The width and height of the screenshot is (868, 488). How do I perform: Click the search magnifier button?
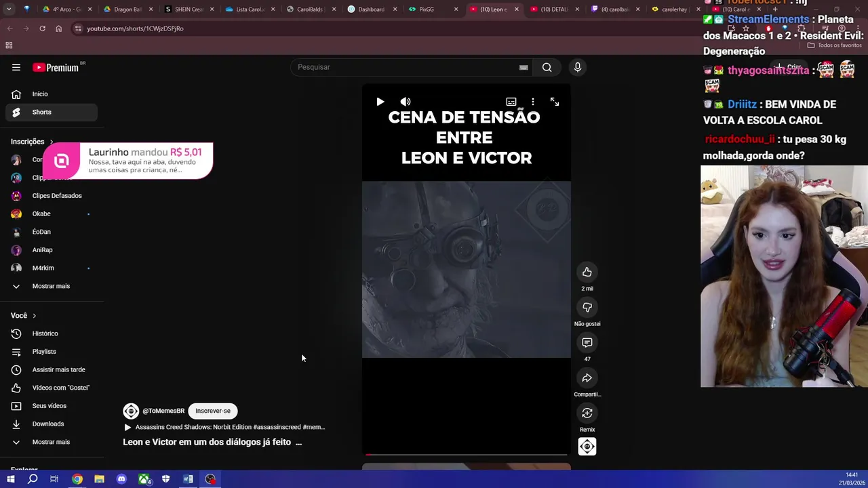[x=547, y=67]
